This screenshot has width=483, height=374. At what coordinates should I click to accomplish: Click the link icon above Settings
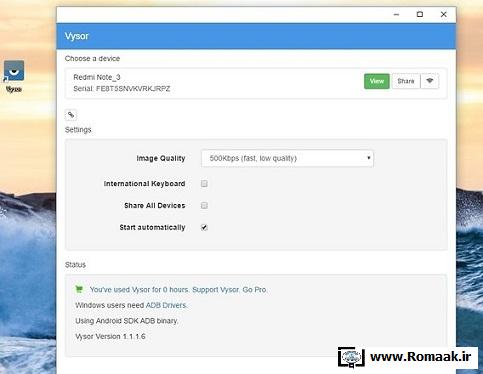[71, 115]
